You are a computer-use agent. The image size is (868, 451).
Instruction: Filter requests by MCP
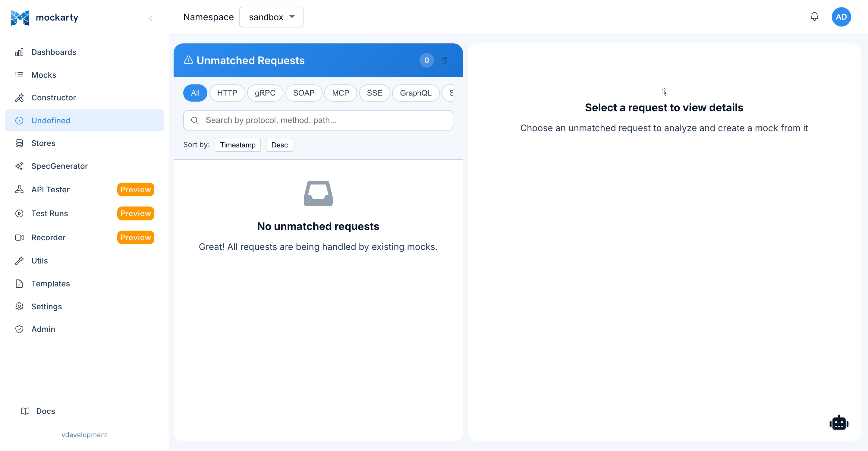[340, 93]
